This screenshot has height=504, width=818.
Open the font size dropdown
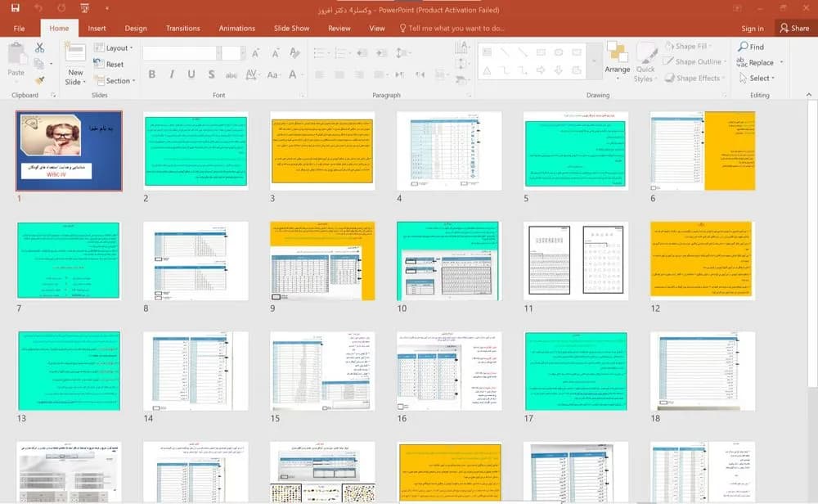(x=243, y=52)
